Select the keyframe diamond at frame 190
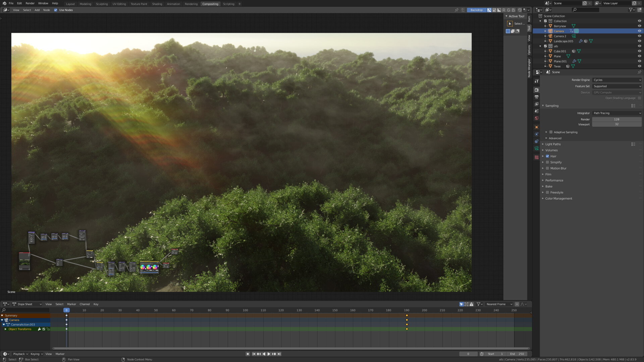Viewport: 644px width, 362px height. [x=407, y=315]
